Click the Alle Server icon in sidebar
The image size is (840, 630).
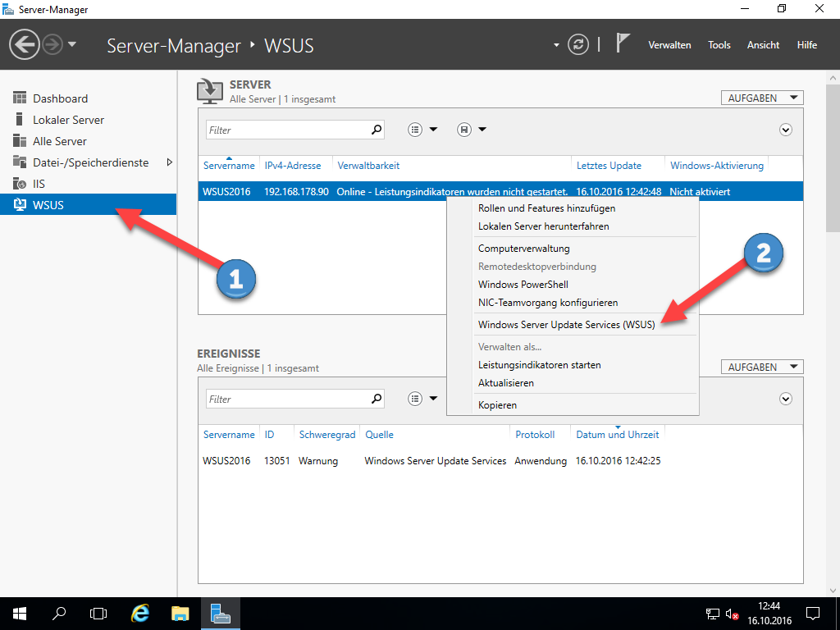pos(20,141)
